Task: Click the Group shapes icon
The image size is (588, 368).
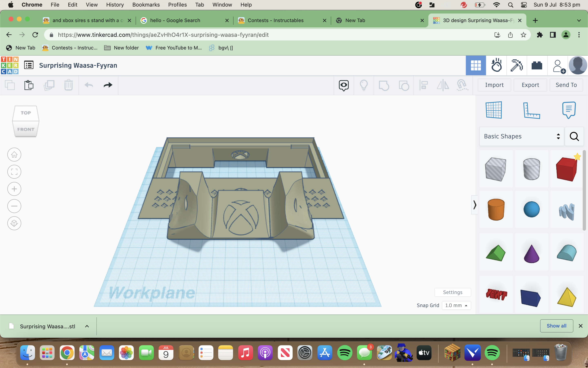Action: (x=384, y=85)
